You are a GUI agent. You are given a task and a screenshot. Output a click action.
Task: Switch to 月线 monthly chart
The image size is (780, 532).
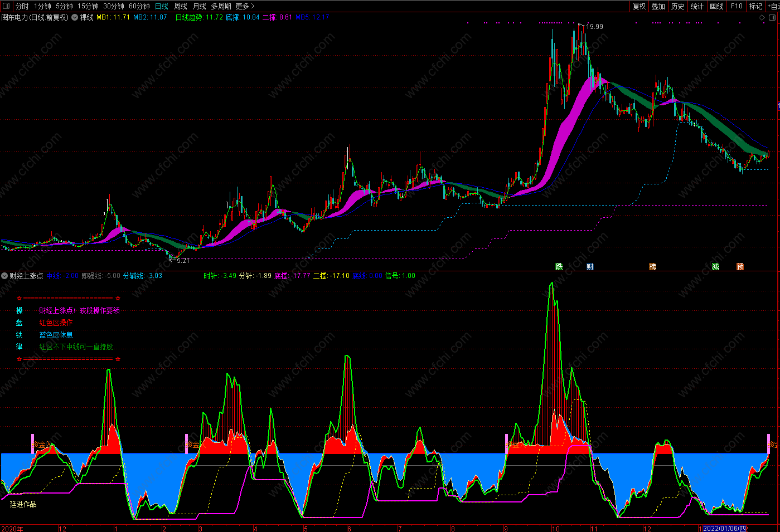(x=199, y=6)
